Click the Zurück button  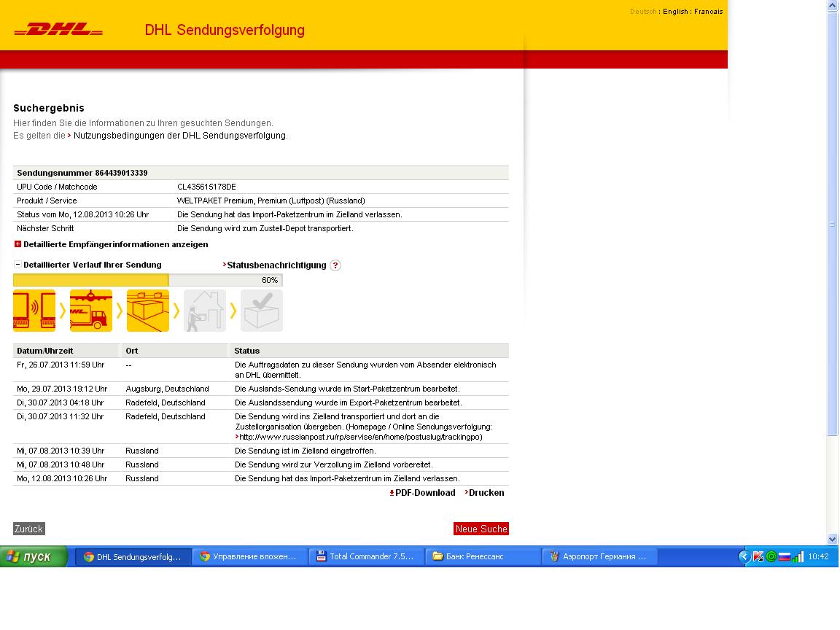click(x=29, y=529)
